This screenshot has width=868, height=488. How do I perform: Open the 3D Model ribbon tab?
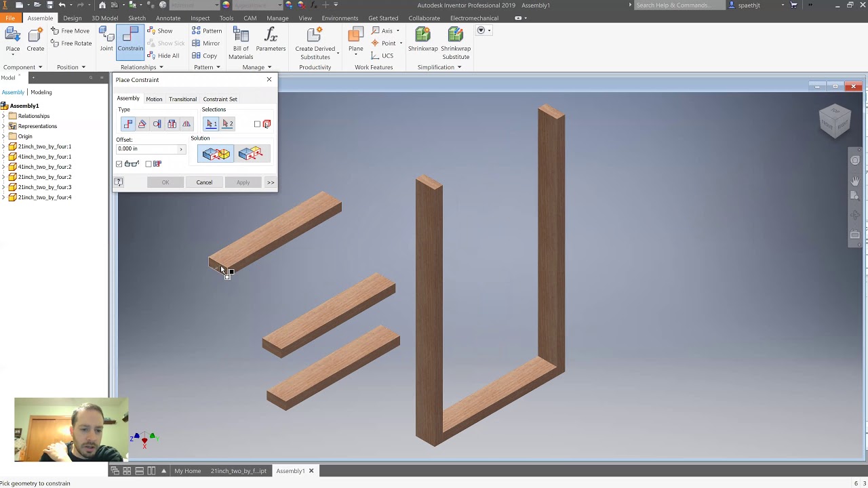pos(104,18)
